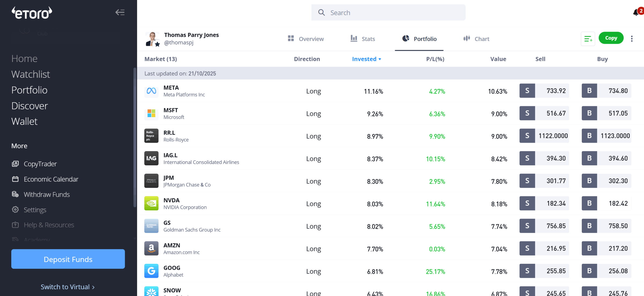This screenshot has width=644, height=296.
Task: Open the Chart tab
Action: pyautogui.click(x=476, y=39)
